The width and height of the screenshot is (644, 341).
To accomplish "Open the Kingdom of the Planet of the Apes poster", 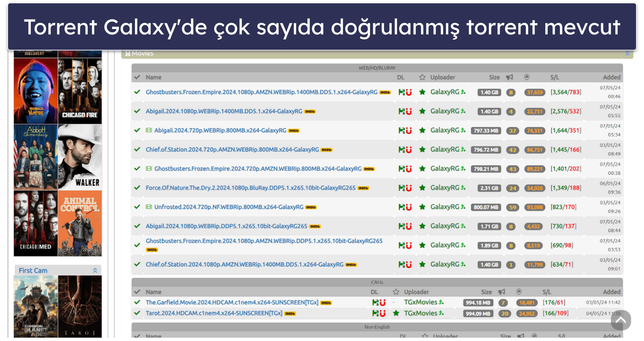I will tap(36, 307).
